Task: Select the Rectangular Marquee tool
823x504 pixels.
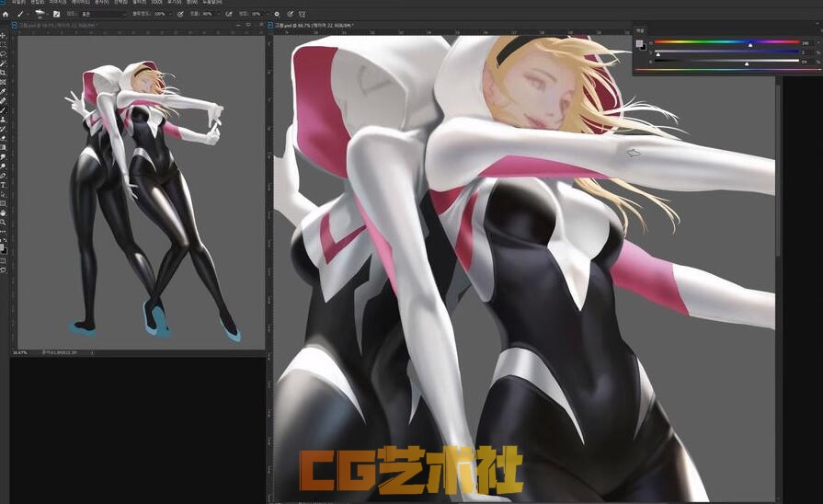Action: 3,44
